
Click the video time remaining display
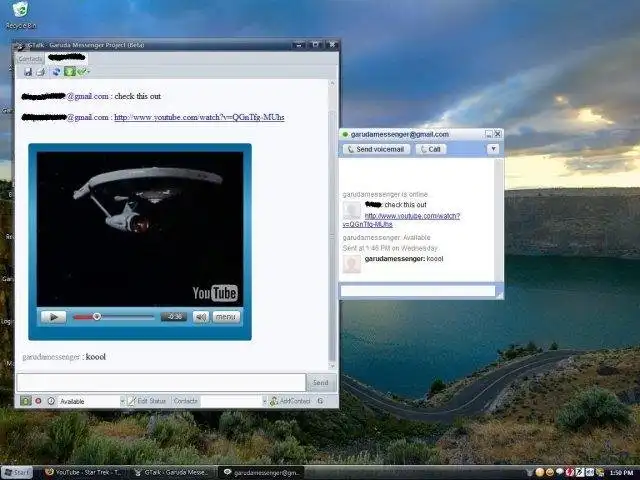click(x=174, y=317)
